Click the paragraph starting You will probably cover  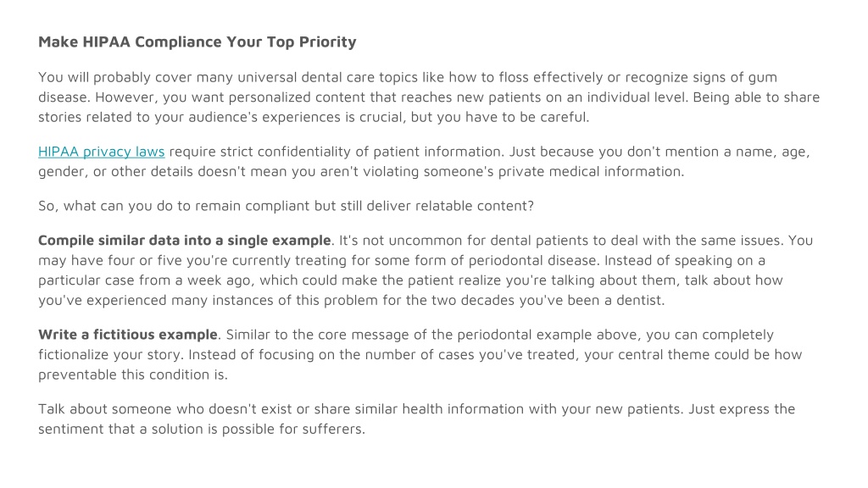[x=429, y=97]
